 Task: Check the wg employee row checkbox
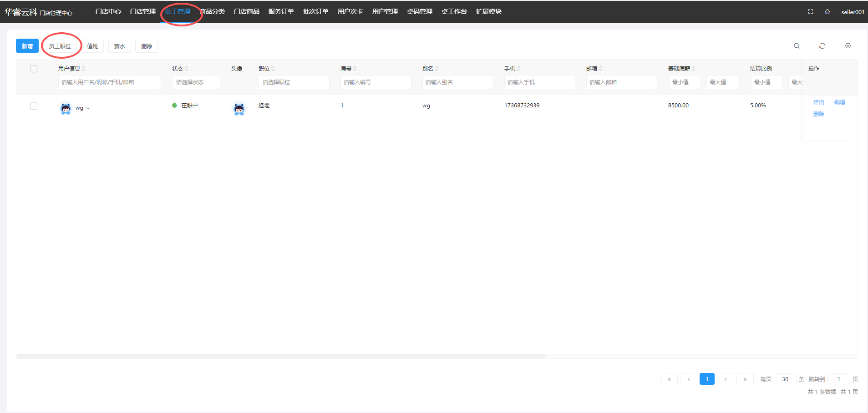pos(34,106)
